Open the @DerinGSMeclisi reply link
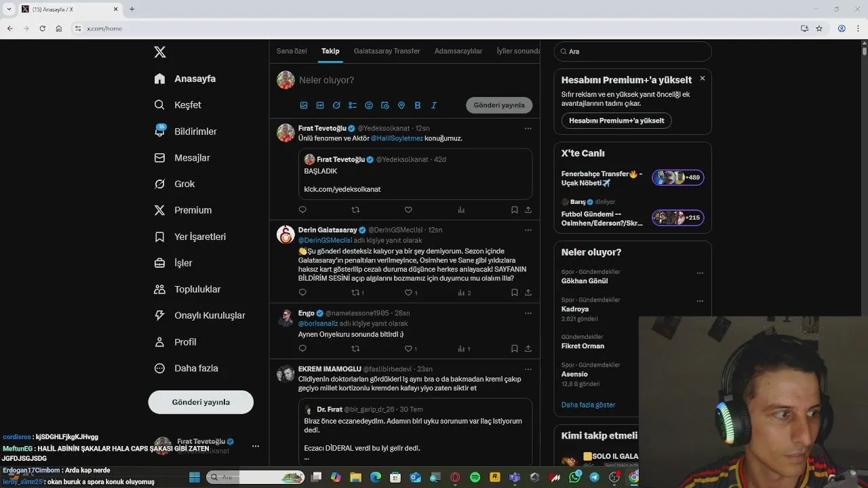The height and width of the screenshot is (488, 868). [x=325, y=241]
